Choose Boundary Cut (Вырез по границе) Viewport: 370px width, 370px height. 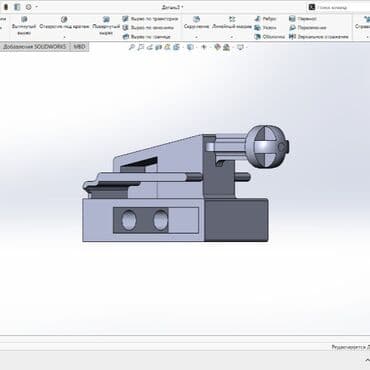(x=147, y=37)
